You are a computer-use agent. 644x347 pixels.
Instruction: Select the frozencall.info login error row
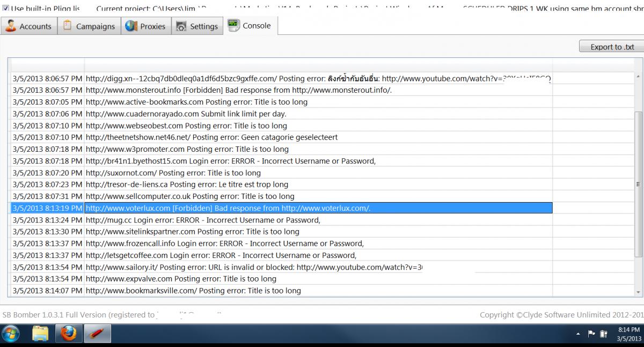pyautogui.click(x=282, y=243)
